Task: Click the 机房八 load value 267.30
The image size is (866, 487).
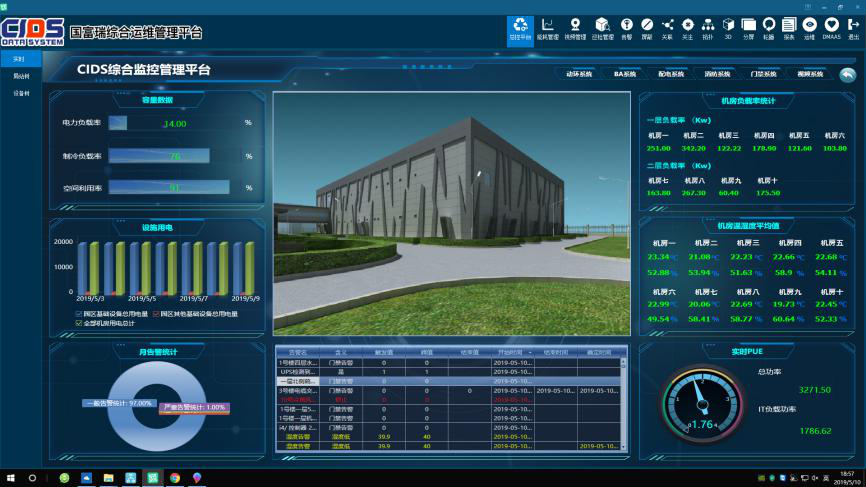Action: coord(694,193)
